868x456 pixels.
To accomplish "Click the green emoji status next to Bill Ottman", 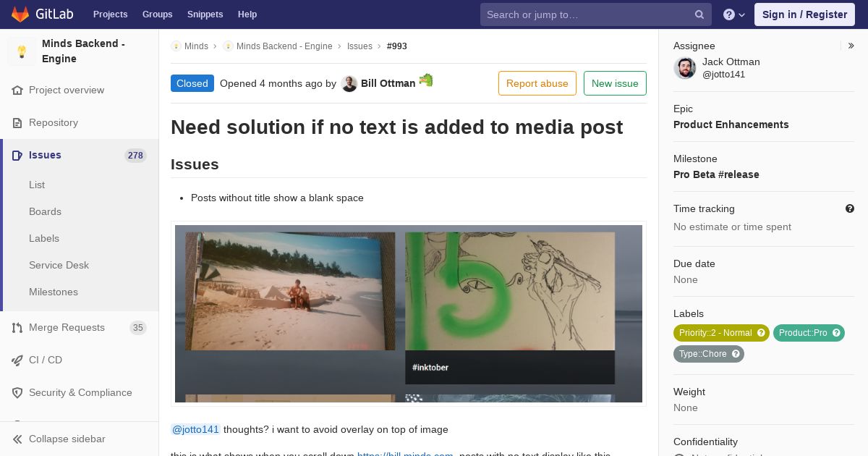I will point(426,80).
